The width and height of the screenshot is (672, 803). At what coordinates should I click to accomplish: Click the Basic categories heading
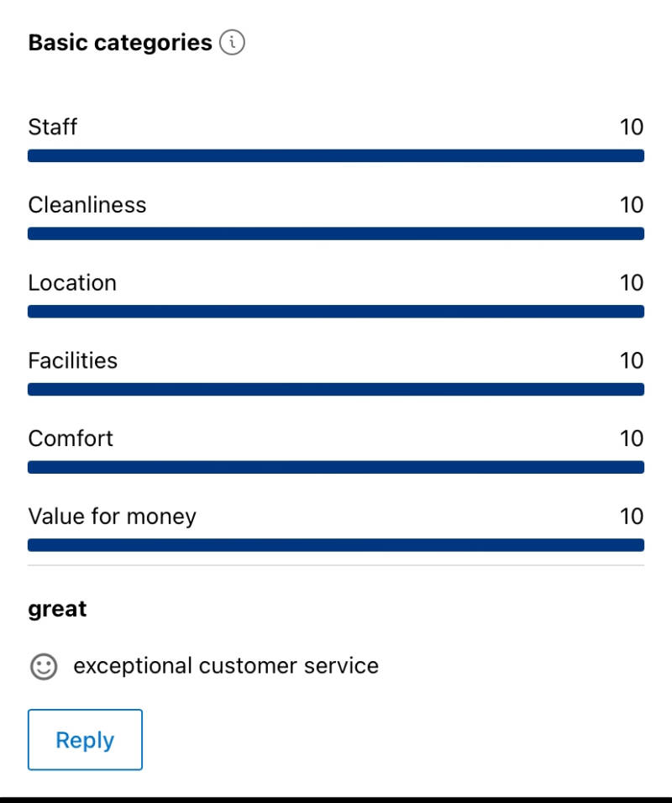click(120, 43)
